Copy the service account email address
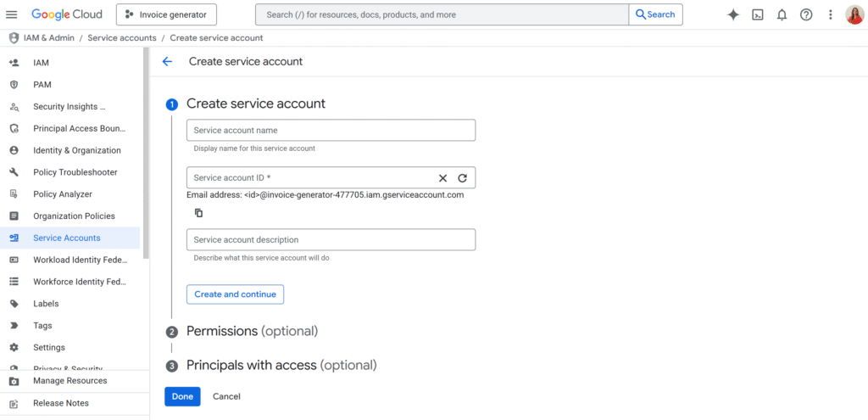 coord(198,213)
